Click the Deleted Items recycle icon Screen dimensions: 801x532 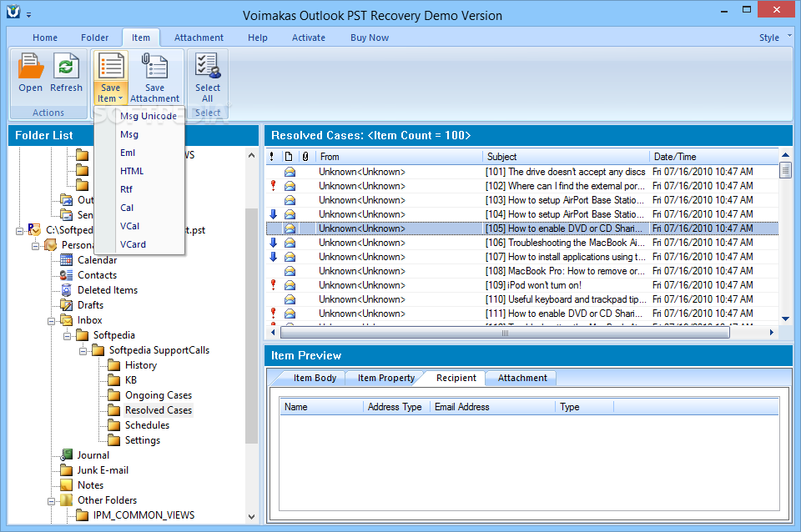click(67, 290)
